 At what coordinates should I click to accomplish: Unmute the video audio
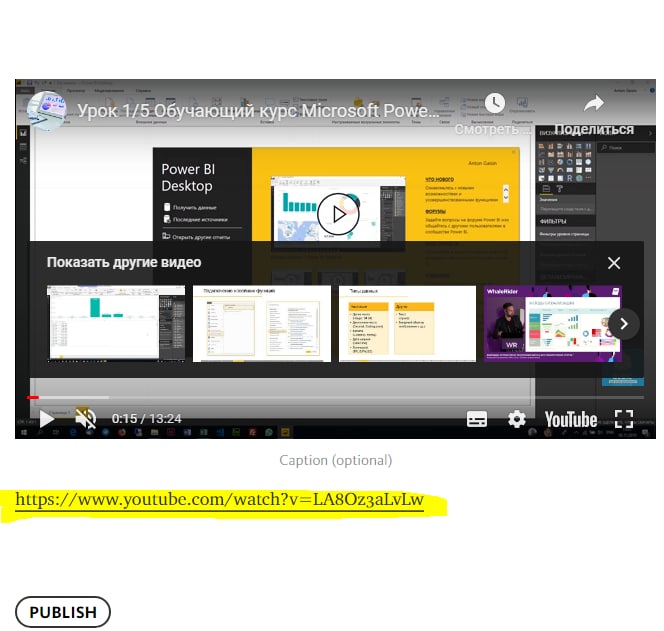[x=85, y=419]
